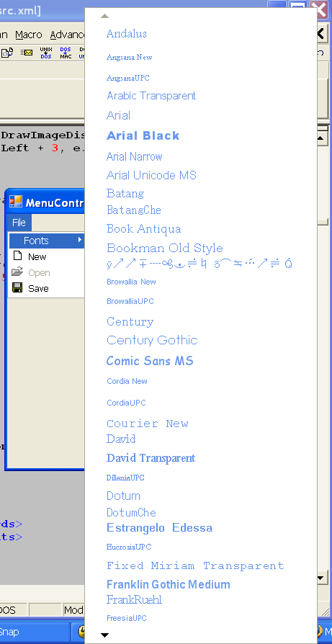Select the Angsana New font
The height and width of the screenshot is (644, 332).
tap(129, 57)
